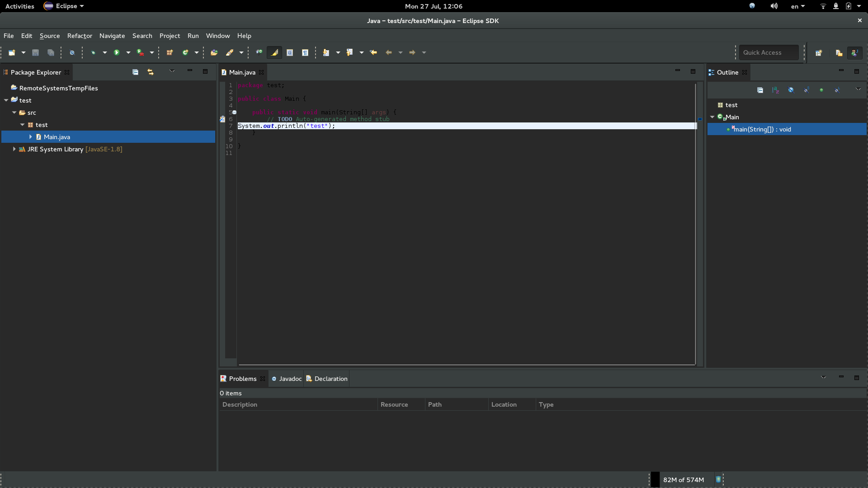The width and height of the screenshot is (868, 488).
Task: Run garbage collector trash icon
Action: coord(718,479)
